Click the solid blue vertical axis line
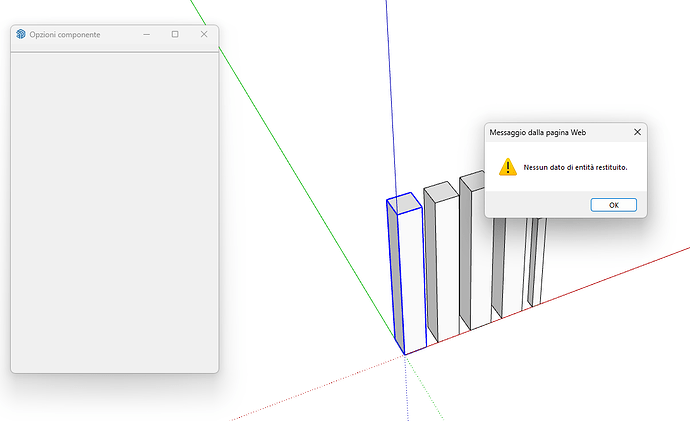Viewport: 690px width, 421px height. [387, 100]
